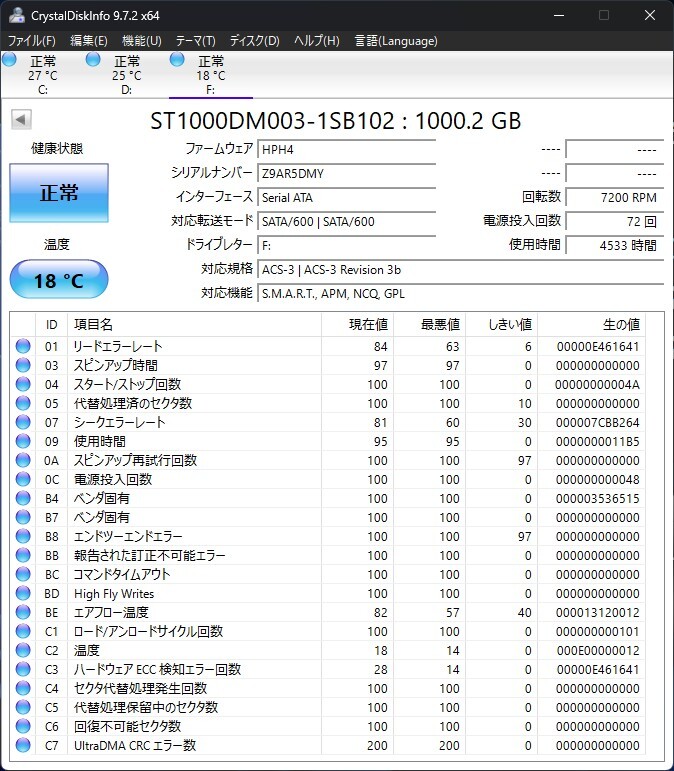This screenshot has width=674, height=771.
Task: Open the 言語(Language) menu
Action: pyautogui.click(x=396, y=41)
